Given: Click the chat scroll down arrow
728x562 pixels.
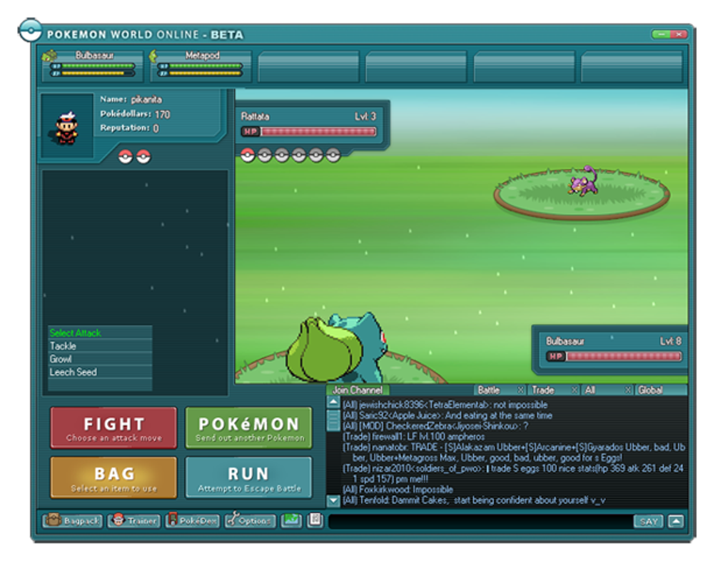Looking at the screenshot, I should tap(333, 501).
